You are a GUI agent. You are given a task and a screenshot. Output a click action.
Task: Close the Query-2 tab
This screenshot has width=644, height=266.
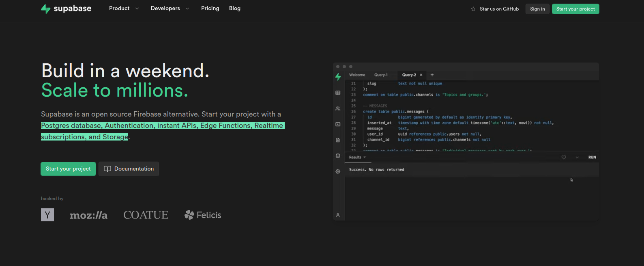[x=421, y=75]
